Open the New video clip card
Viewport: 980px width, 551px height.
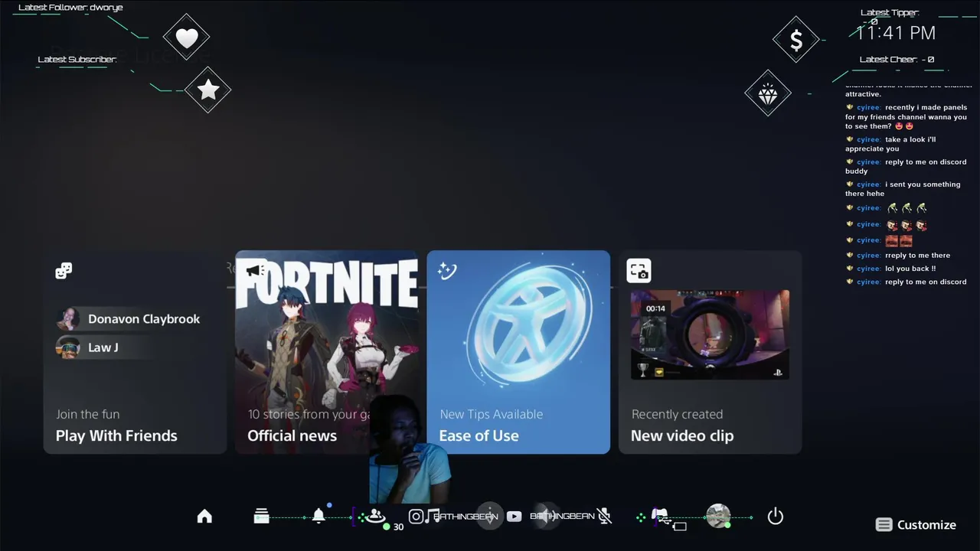[710, 352]
